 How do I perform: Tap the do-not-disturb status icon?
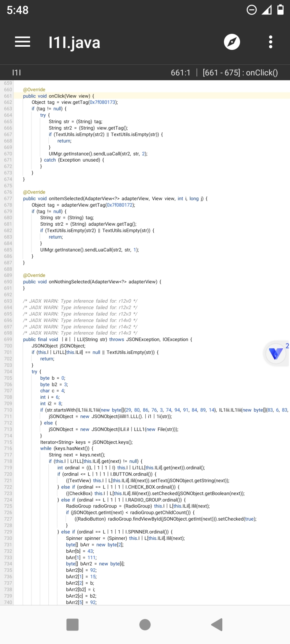(x=252, y=10)
